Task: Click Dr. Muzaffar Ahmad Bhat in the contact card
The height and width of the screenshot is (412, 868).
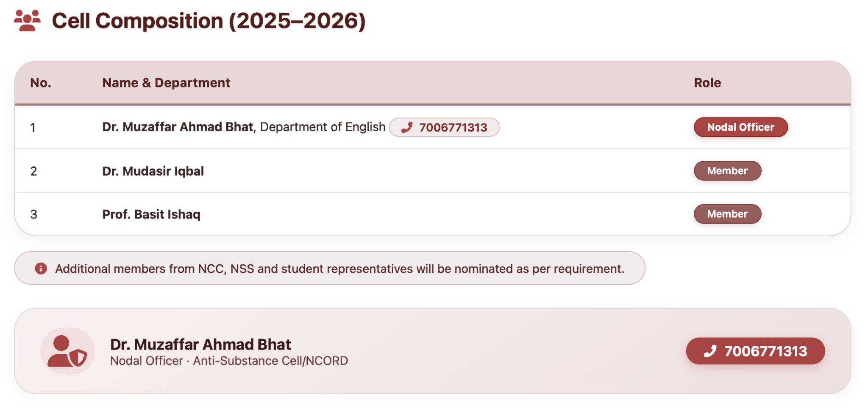Action: point(200,344)
